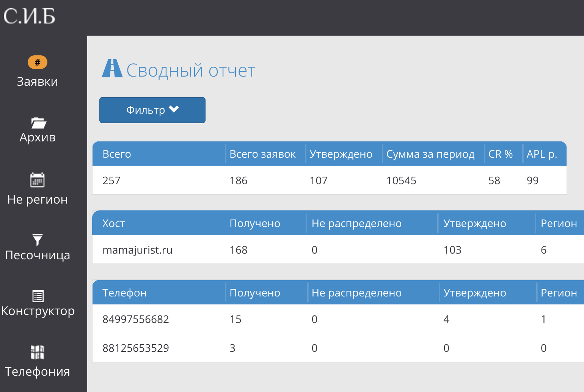Click the chevron arrow on Фильтр

pos(174,109)
